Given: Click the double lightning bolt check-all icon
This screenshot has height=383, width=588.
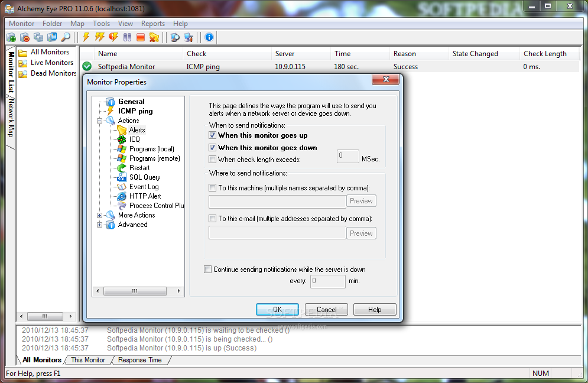Looking at the screenshot, I should click(100, 37).
